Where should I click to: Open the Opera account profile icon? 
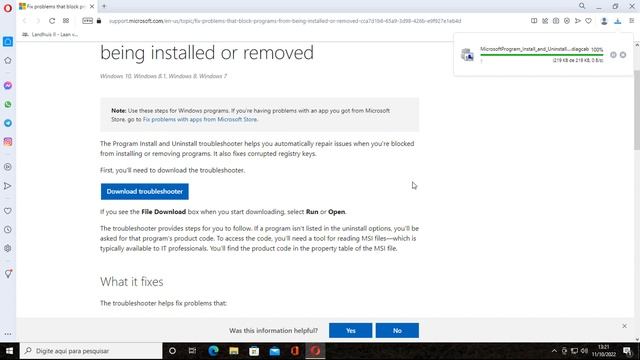coord(604,21)
